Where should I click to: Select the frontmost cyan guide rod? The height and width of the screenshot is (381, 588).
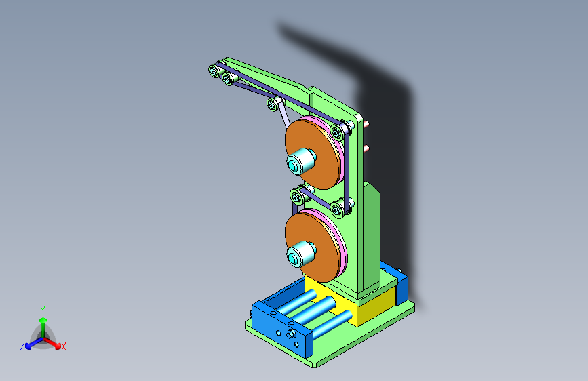point(332,325)
